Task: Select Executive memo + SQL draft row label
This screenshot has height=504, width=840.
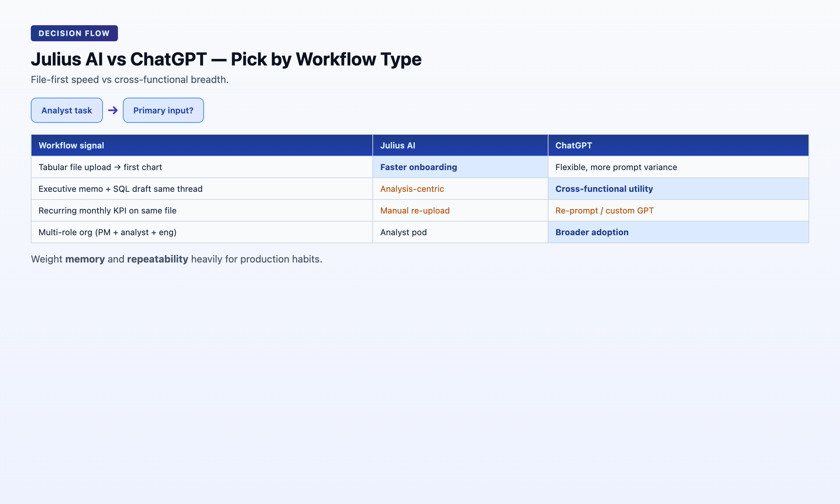Action: [x=202, y=189]
